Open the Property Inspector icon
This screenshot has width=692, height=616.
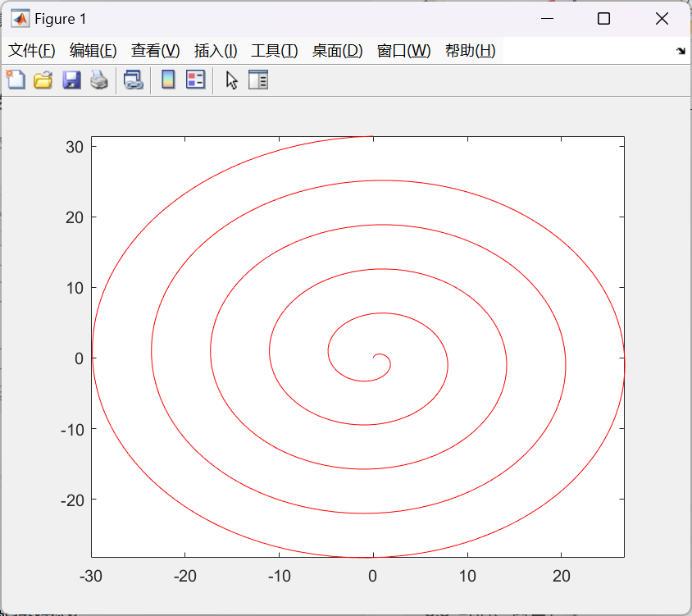point(258,80)
